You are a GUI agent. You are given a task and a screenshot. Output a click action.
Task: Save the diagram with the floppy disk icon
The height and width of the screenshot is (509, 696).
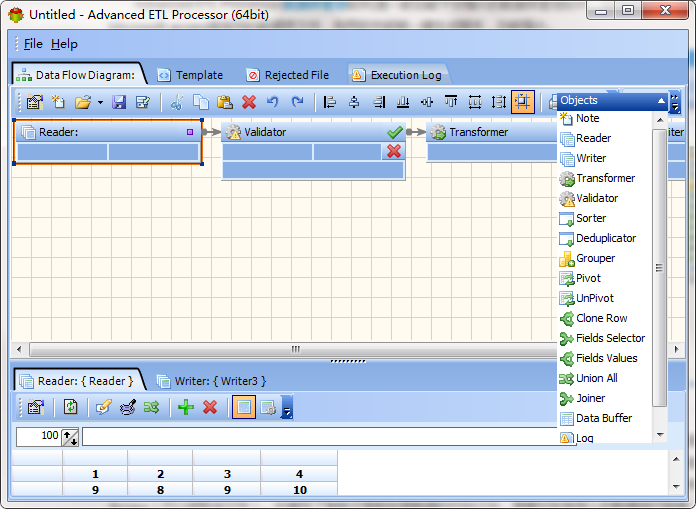(119, 102)
